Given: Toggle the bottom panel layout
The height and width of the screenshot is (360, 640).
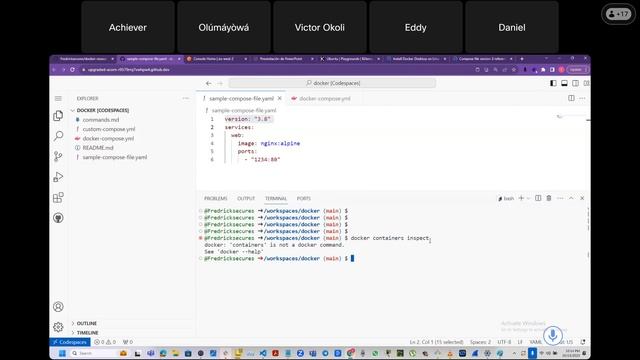Looking at the screenshot, I should pyautogui.click(x=564, y=83).
